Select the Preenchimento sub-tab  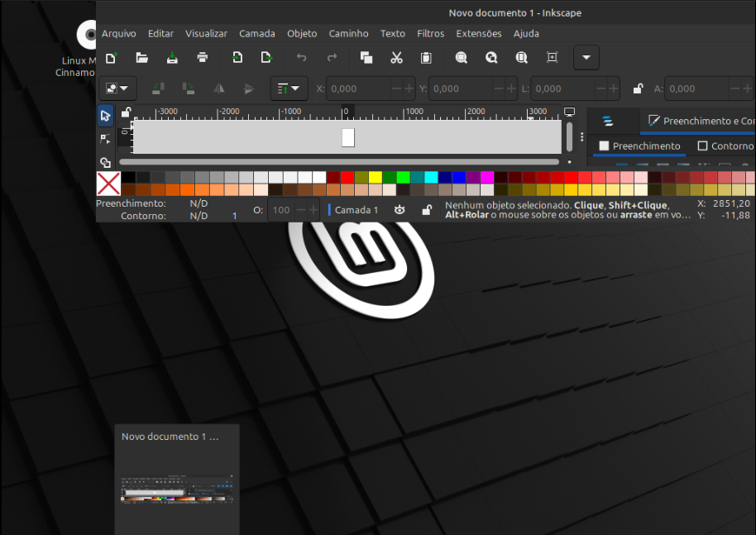(x=639, y=146)
